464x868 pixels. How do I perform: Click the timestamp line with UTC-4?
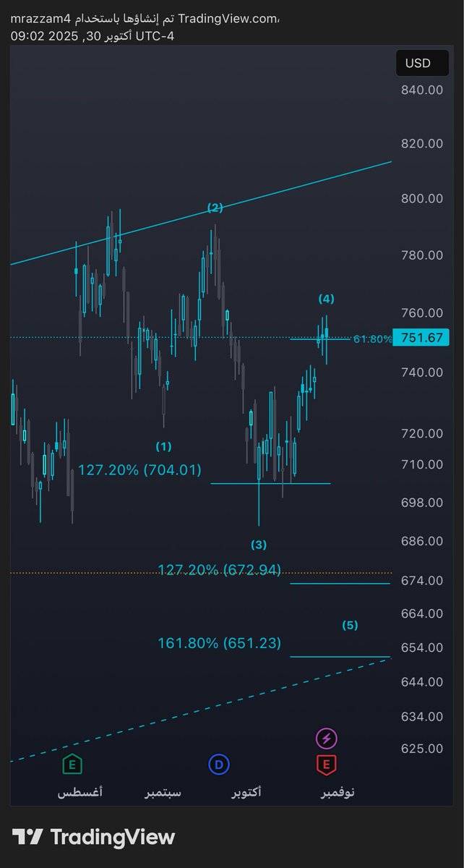click(x=93, y=35)
